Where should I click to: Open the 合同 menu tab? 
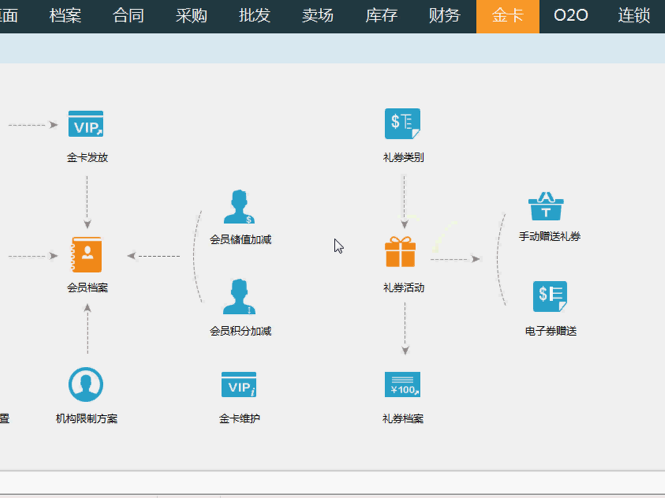(129, 16)
